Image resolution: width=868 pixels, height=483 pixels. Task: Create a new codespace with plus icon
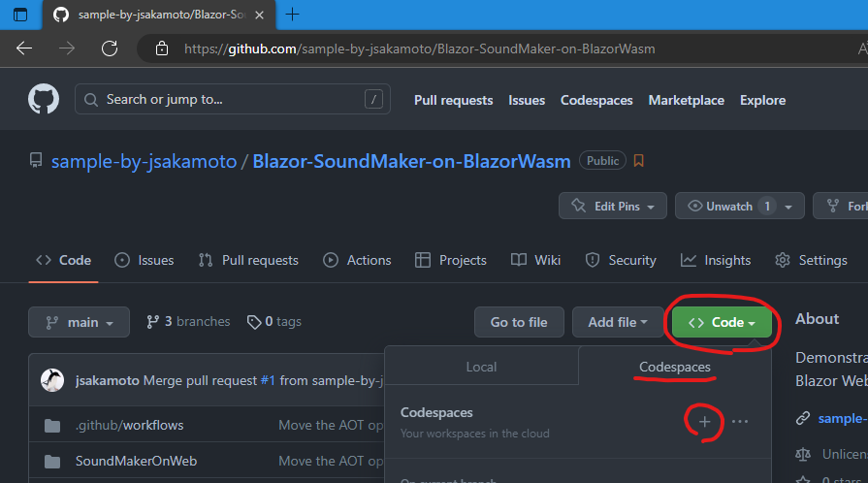click(x=704, y=422)
